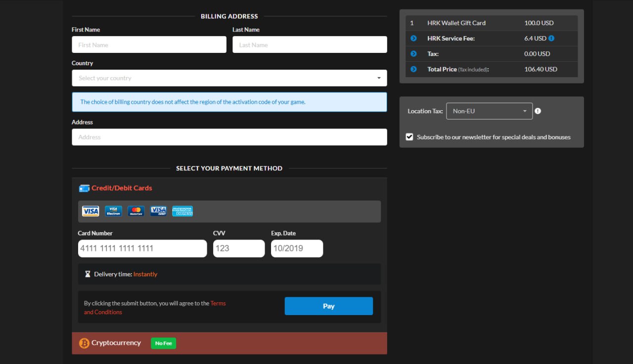Click the HRK Service Fee info icon
The image size is (633, 364).
tap(551, 39)
